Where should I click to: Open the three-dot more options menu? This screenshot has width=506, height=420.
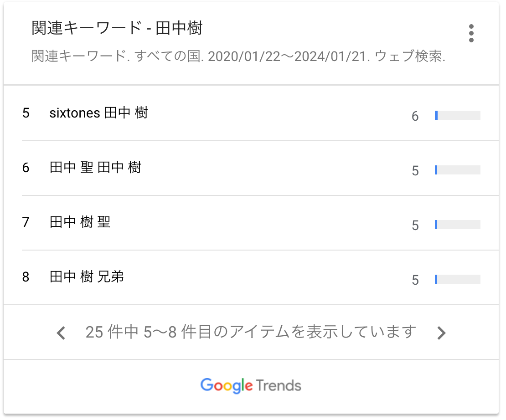471,33
